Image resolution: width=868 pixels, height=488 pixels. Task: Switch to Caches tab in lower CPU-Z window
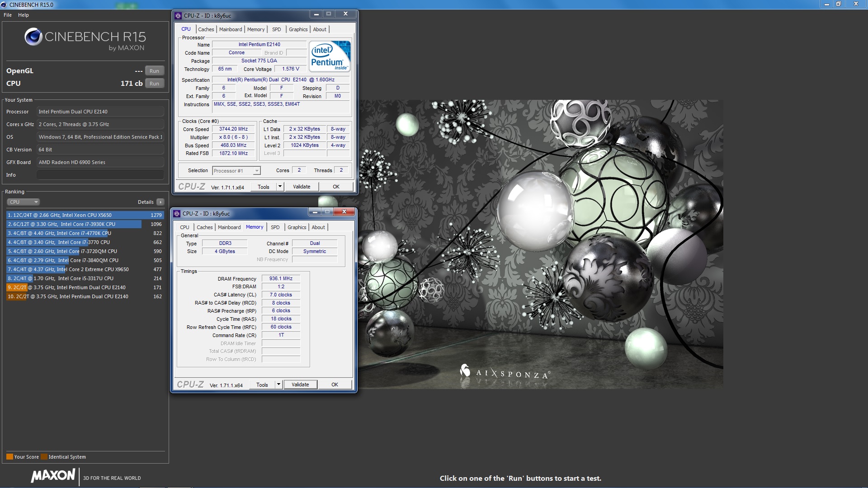click(205, 227)
